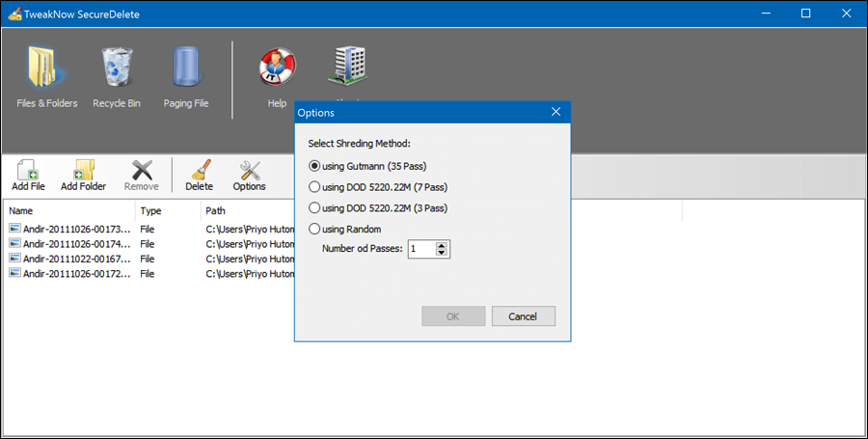Close the Options dialog with X
The height and width of the screenshot is (439, 868).
tap(556, 112)
